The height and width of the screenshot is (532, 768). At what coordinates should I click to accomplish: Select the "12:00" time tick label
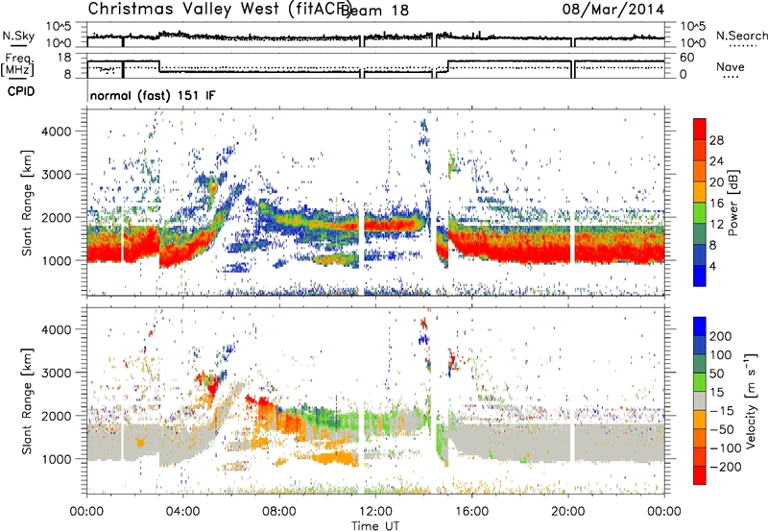375,512
